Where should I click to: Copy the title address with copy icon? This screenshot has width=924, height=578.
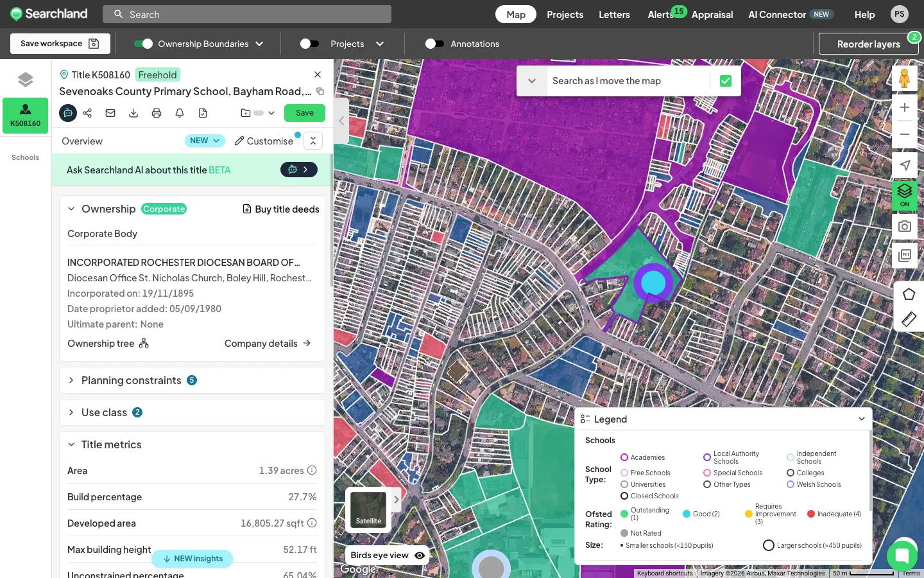(x=320, y=91)
